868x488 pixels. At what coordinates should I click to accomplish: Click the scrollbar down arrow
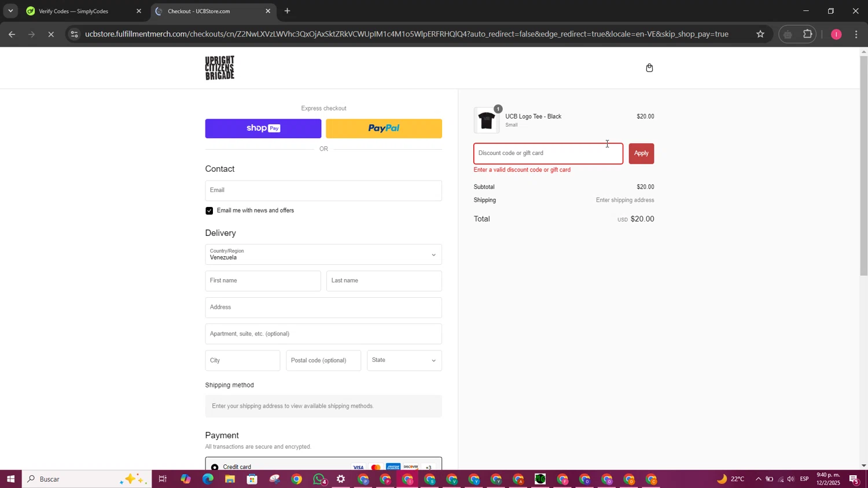click(863, 465)
